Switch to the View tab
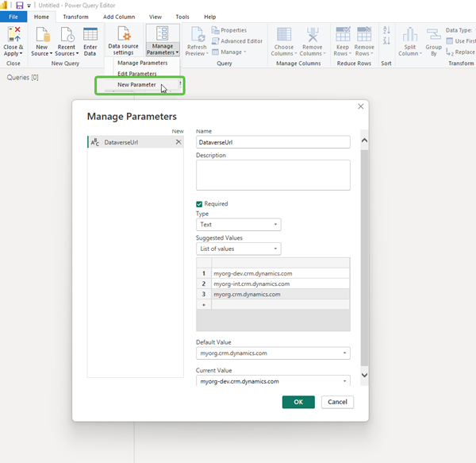Image resolution: width=476 pixels, height=463 pixels. (155, 17)
